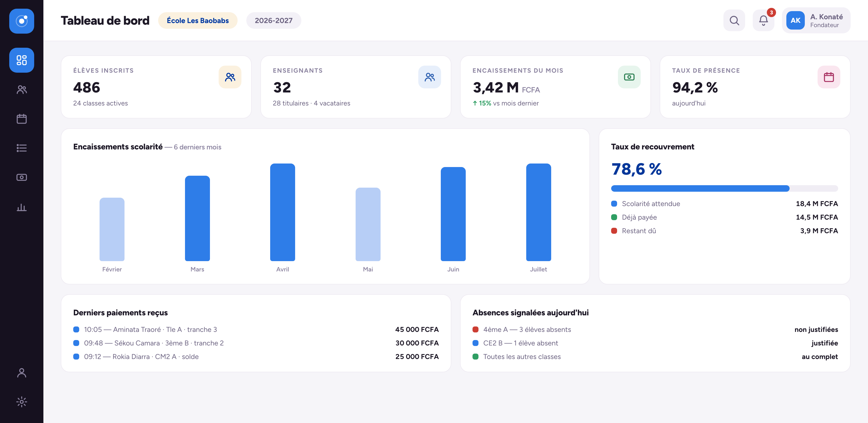
Task: Open the 4ème A absences entry
Action: point(655,330)
